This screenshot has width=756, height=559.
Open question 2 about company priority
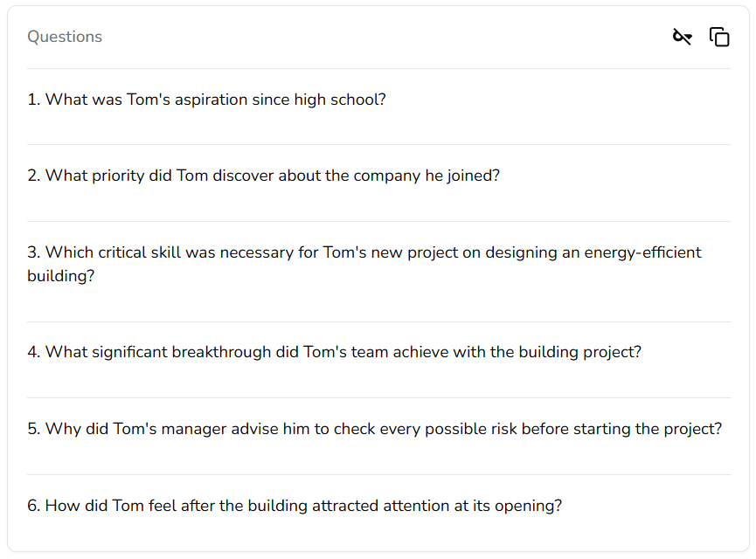point(263,176)
